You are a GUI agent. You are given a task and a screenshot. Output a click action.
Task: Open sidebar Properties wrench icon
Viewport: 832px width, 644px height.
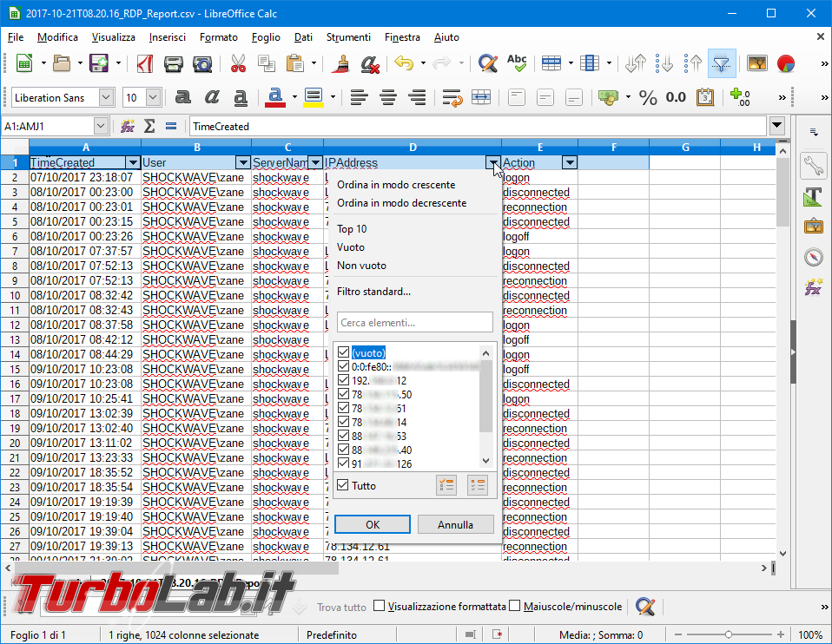pos(814,166)
